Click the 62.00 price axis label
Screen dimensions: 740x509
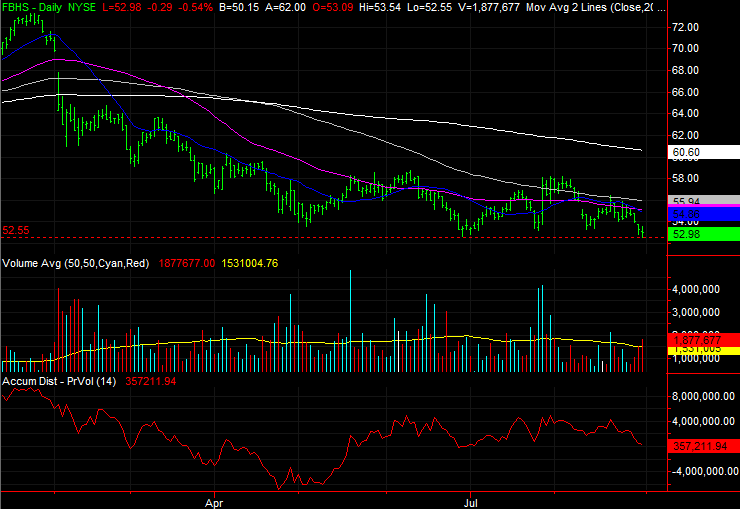point(685,135)
